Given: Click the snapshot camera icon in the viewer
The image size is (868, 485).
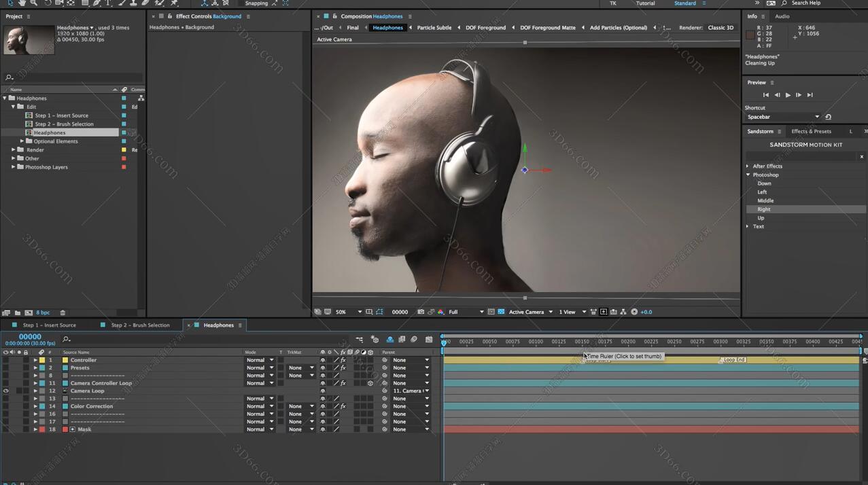Looking at the screenshot, I should [x=421, y=312].
